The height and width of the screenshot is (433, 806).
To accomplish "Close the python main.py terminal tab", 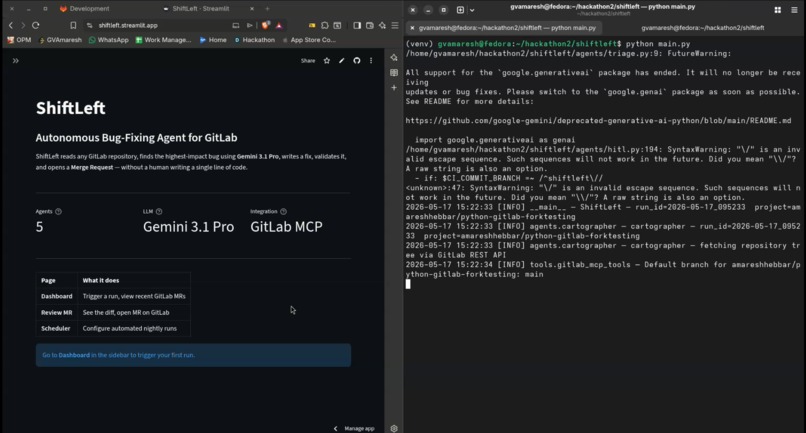I will (412, 28).
